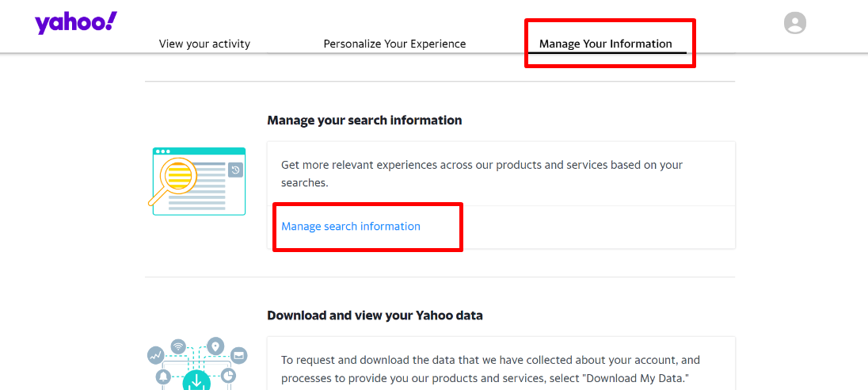Screen dimensions: 868x390
Task: Open the Personalize Your Experience tab
Action: point(394,44)
